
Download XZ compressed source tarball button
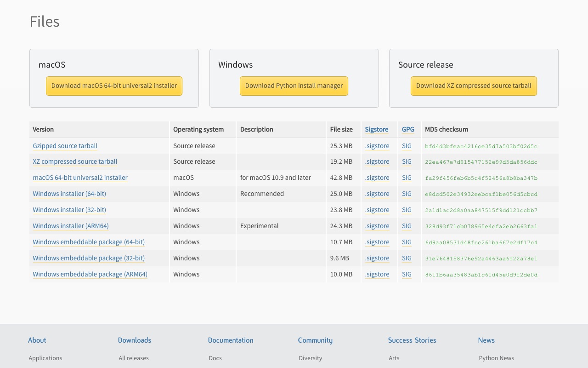tap(474, 86)
